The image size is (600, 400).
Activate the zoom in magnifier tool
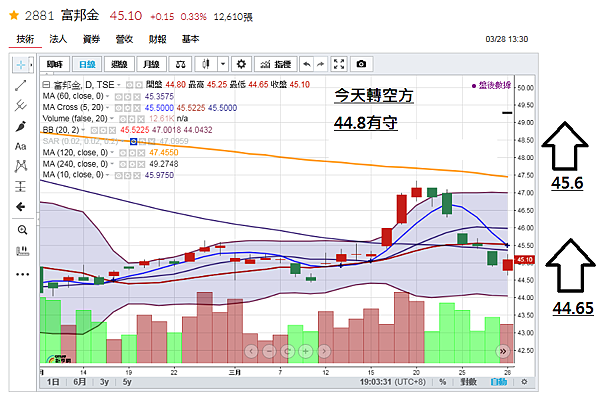click(22, 230)
